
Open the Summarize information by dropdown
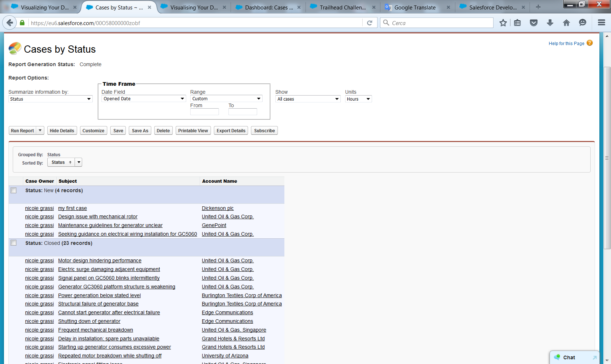51,99
